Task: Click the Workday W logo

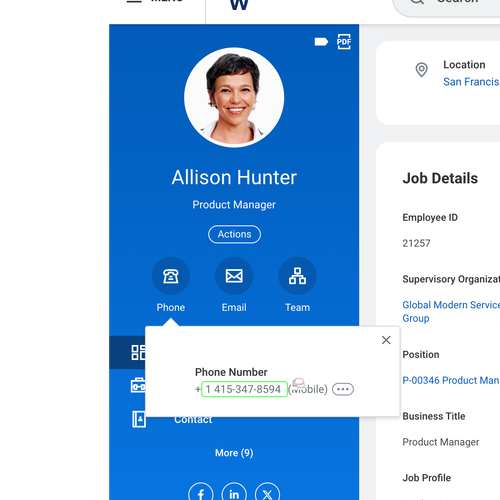Action: (x=239, y=4)
